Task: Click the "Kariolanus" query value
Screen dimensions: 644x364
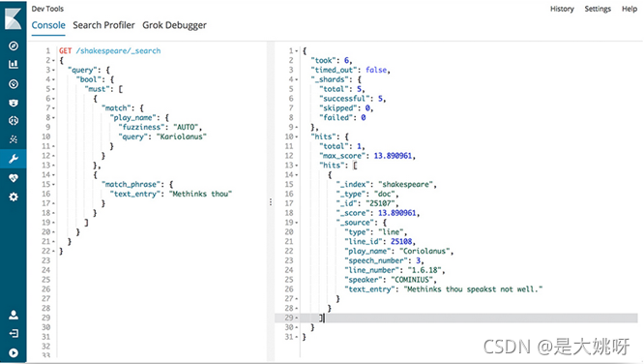Action: pyautogui.click(x=181, y=136)
